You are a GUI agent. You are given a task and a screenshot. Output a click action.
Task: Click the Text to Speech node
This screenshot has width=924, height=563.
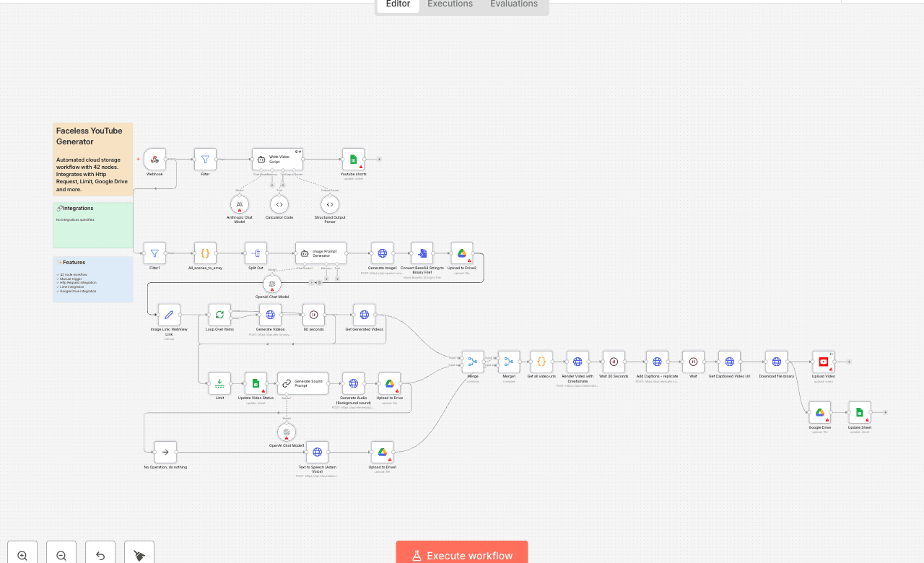coord(317,453)
